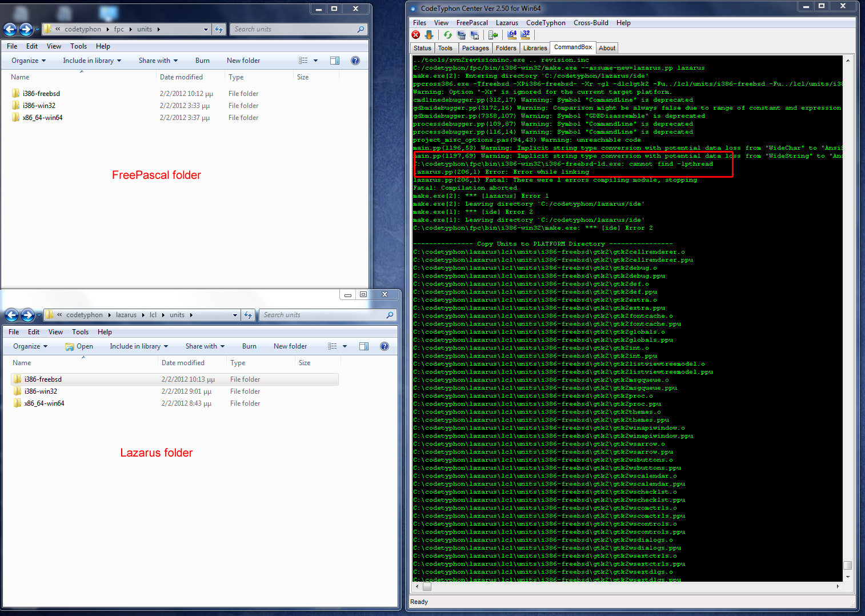This screenshot has height=616, width=865.
Task: Click the 32-bit build icon
Action: (x=526, y=35)
